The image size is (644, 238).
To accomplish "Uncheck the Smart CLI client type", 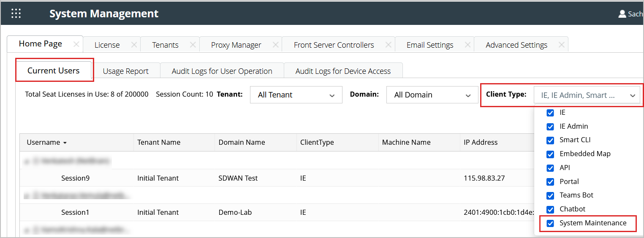I will (550, 140).
